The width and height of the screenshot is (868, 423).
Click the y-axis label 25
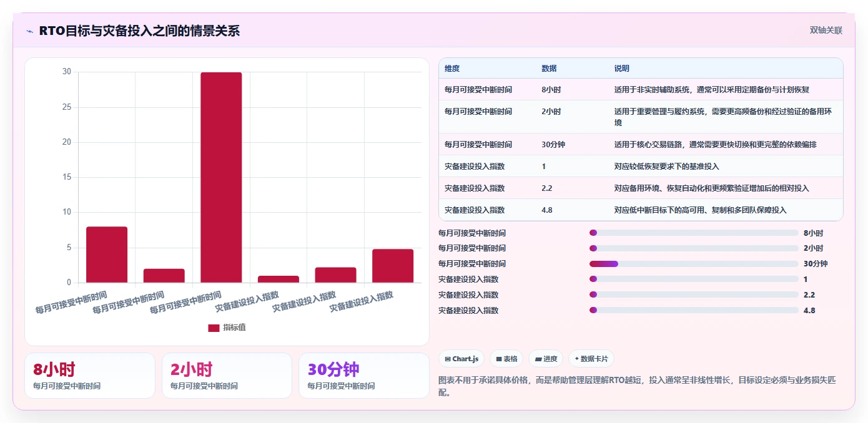(x=67, y=107)
